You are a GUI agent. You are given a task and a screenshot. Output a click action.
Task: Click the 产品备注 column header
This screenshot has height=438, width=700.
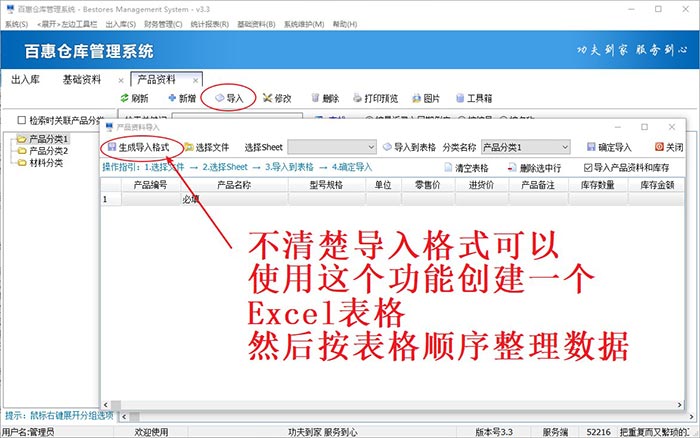click(x=538, y=185)
